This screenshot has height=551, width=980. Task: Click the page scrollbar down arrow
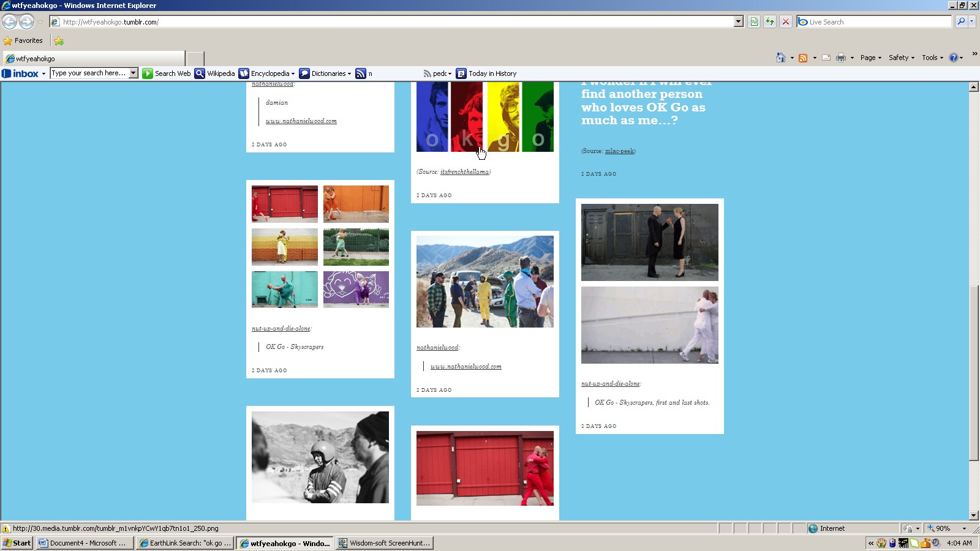click(x=974, y=515)
